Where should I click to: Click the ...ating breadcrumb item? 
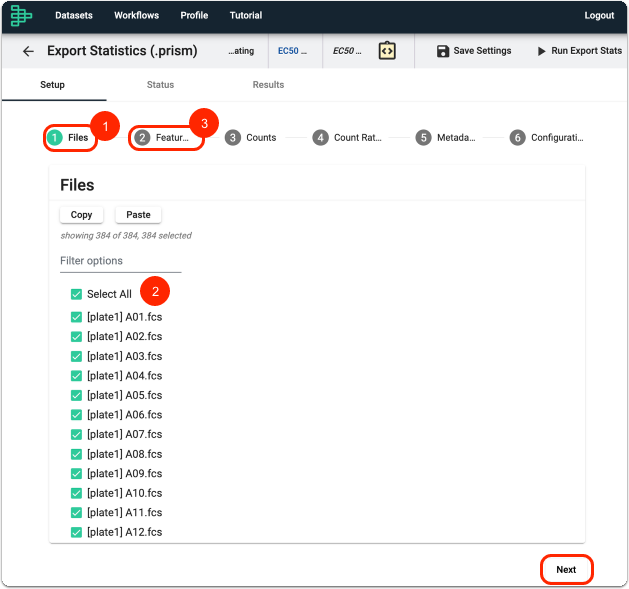pos(241,51)
